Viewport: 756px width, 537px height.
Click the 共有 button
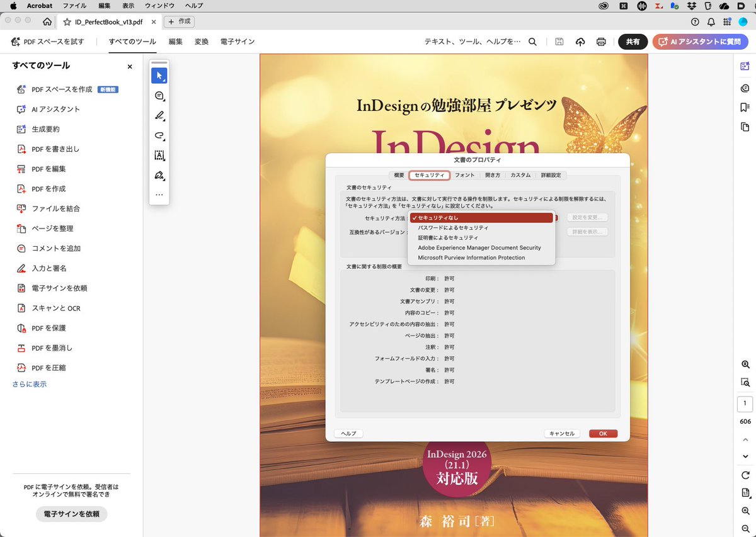(x=633, y=42)
